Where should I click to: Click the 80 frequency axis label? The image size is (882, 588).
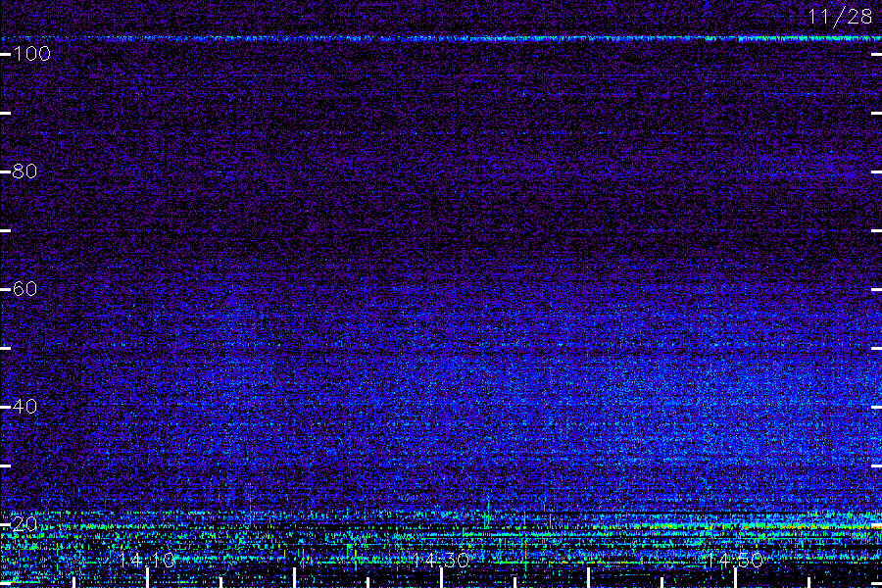coord(24,171)
